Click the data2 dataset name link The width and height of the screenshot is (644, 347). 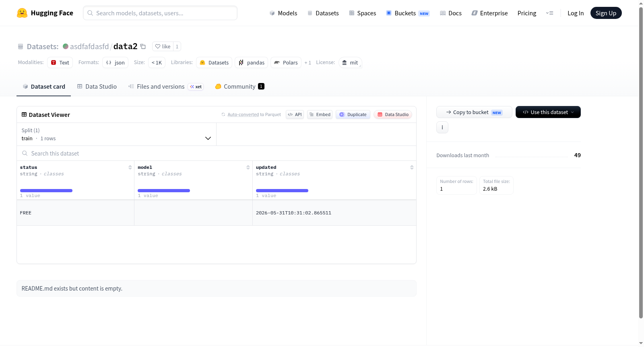tap(126, 46)
